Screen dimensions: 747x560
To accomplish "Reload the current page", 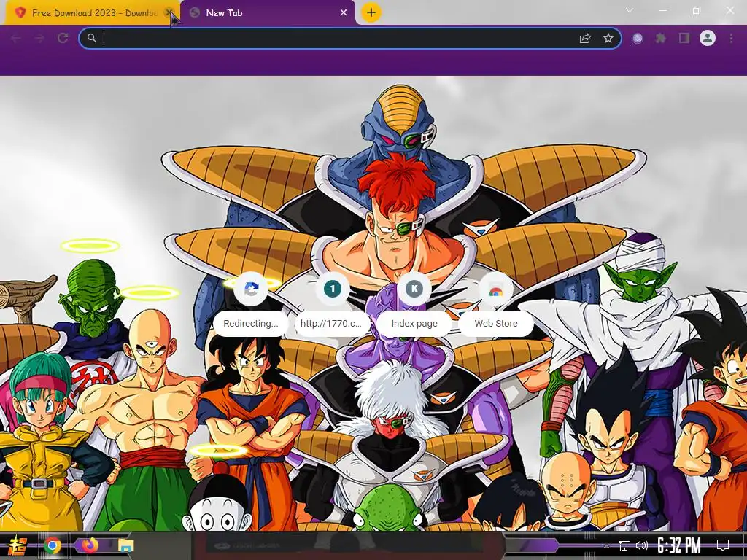I will 63,38.
